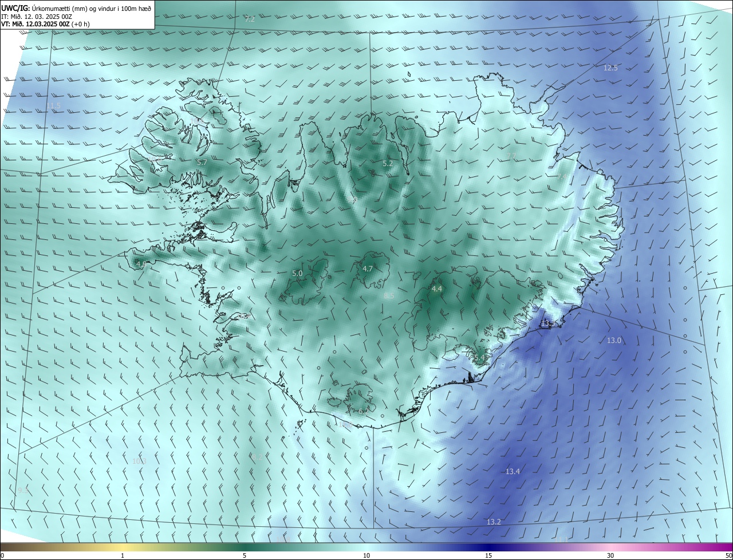Click the colour scale tick labelled 1
This screenshot has height=560, width=733.
(x=123, y=555)
